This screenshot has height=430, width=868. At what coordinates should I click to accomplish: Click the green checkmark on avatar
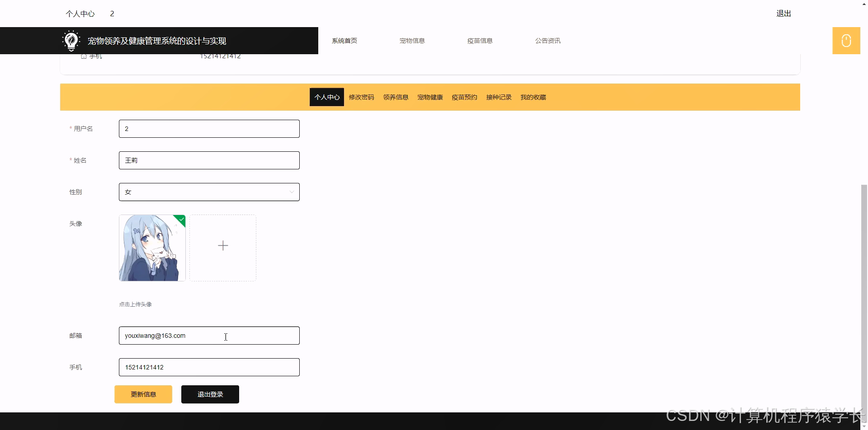click(x=181, y=220)
